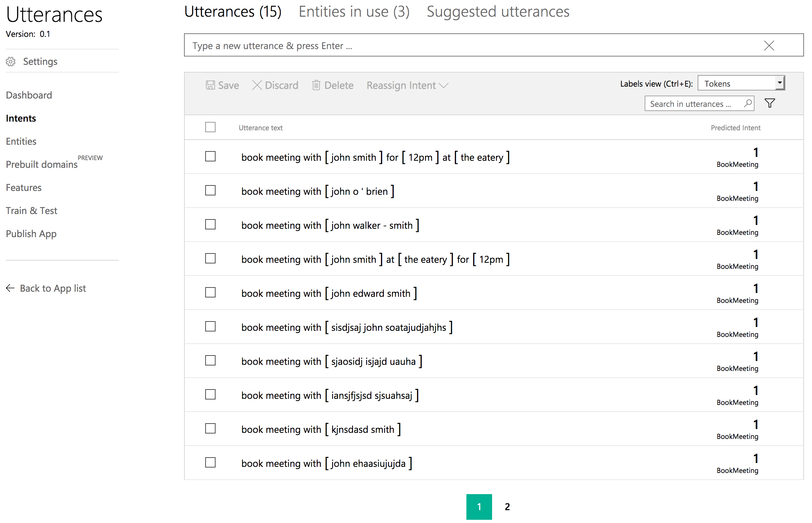Click the Save icon in the toolbar
The image size is (812, 523).
[x=211, y=85]
